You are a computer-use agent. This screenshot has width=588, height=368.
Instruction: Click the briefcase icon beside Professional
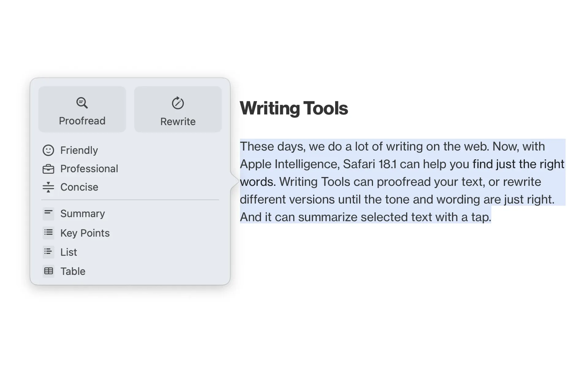tap(48, 168)
